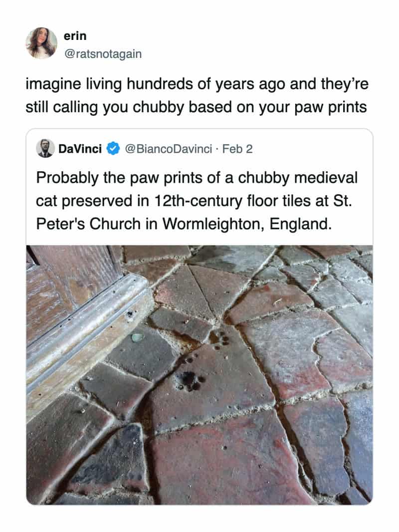Open erin's display name link

coord(75,36)
